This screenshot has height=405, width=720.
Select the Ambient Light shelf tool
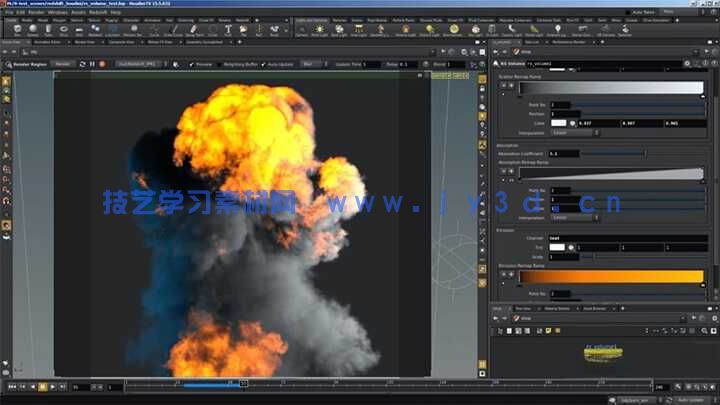pos(557,30)
